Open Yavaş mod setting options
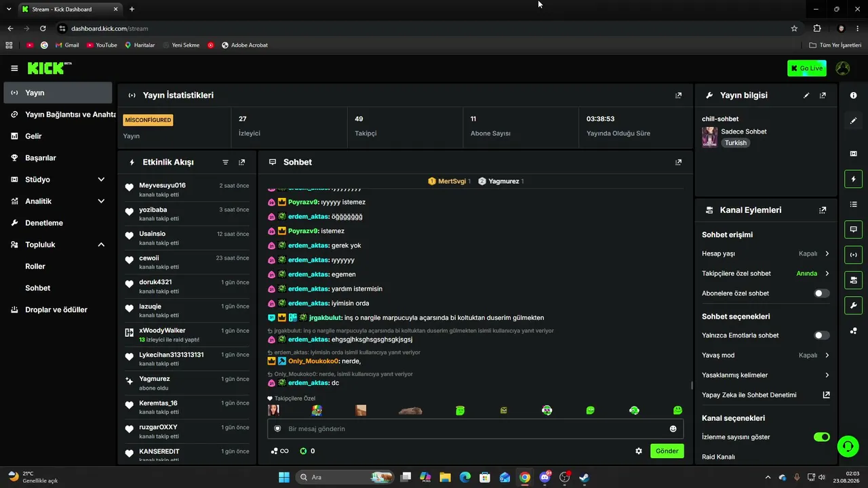Viewport: 868px width, 488px height. 766,355
